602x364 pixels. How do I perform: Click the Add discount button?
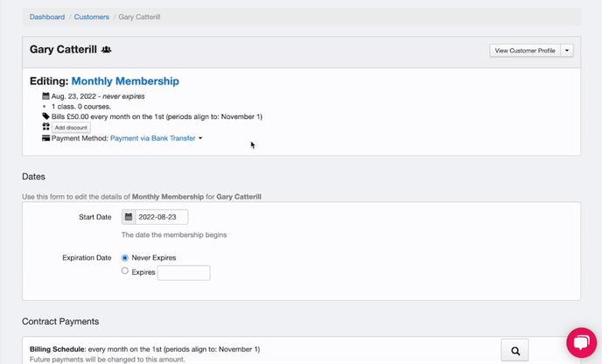[71, 128]
